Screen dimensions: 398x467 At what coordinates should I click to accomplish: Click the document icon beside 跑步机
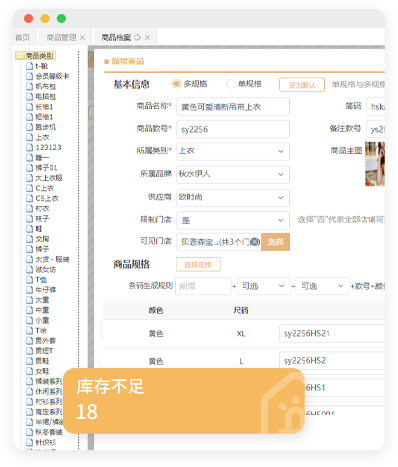click(x=29, y=127)
